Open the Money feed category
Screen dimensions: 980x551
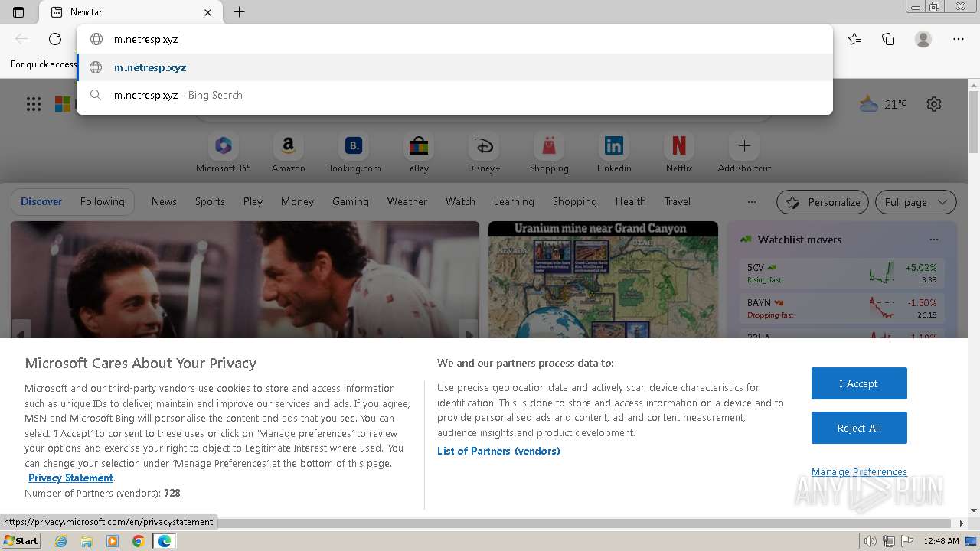[297, 201]
